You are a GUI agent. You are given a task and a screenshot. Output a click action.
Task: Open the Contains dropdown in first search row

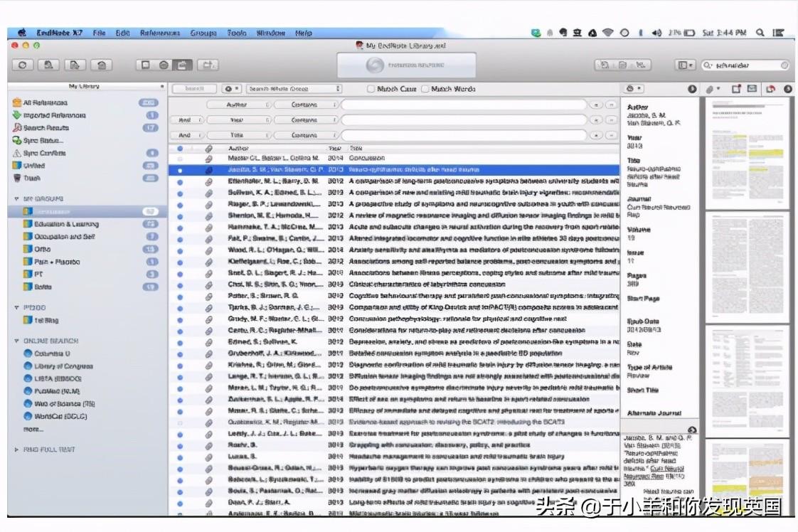[x=305, y=105]
